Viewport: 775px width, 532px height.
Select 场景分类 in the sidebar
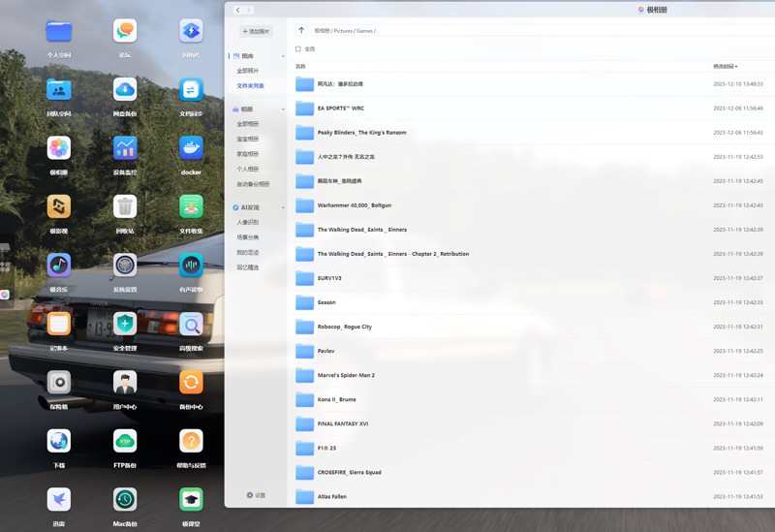coord(248,237)
